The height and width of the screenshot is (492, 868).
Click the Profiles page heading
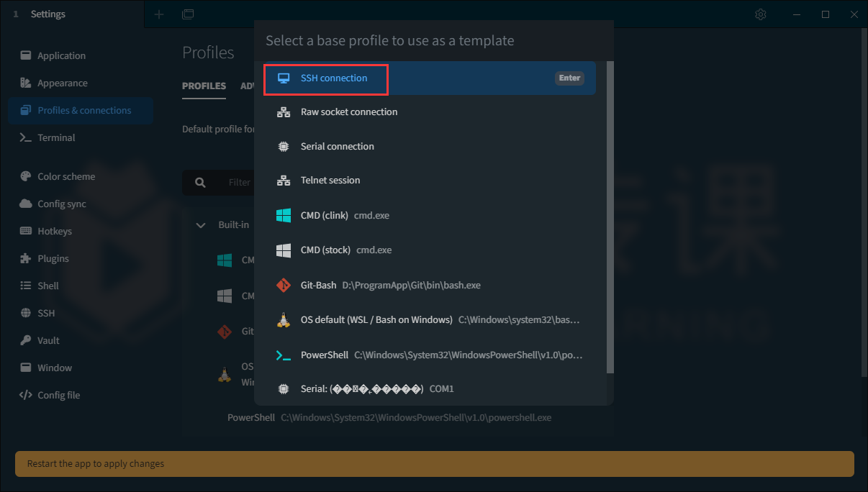[x=208, y=53]
